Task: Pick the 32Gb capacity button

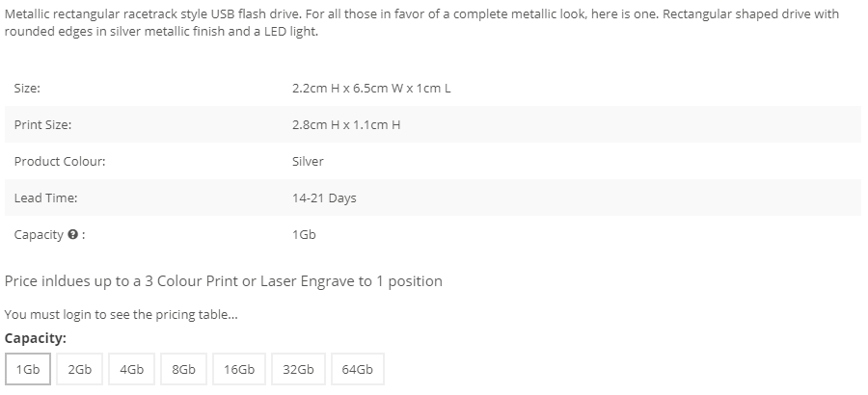Action: coord(298,370)
